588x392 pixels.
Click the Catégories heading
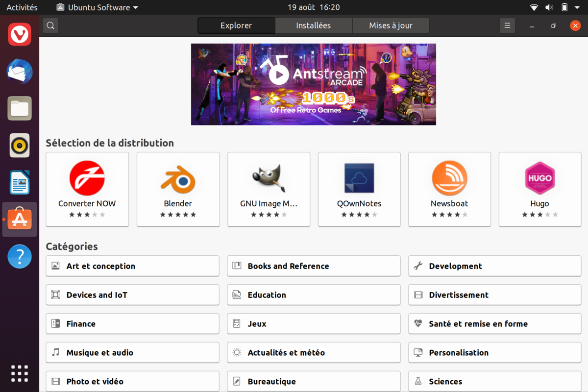click(72, 246)
